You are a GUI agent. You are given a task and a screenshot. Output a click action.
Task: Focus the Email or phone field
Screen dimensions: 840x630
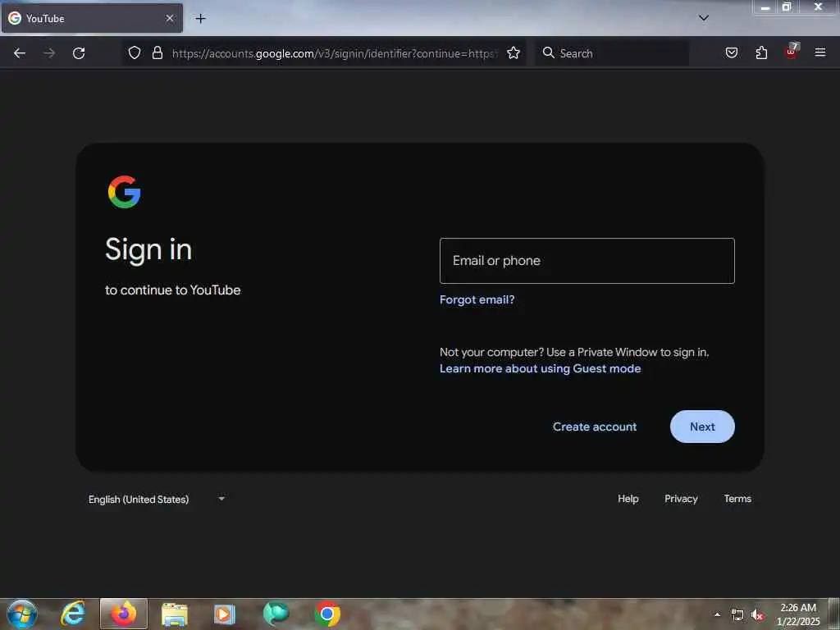pyautogui.click(x=587, y=261)
